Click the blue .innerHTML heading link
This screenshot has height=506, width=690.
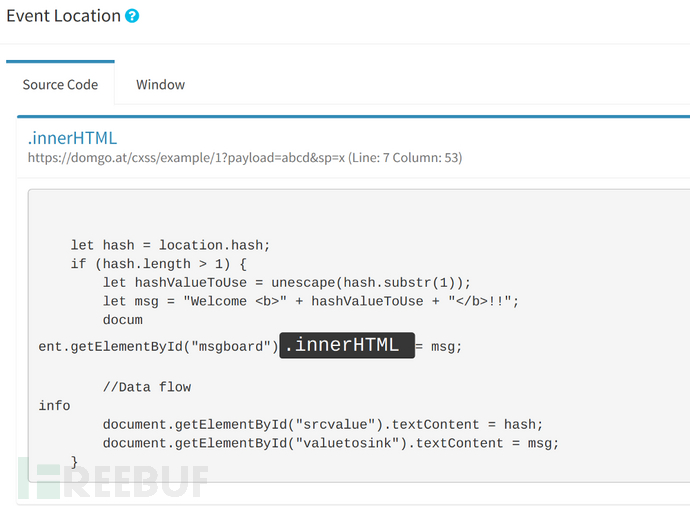pos(72,138)
